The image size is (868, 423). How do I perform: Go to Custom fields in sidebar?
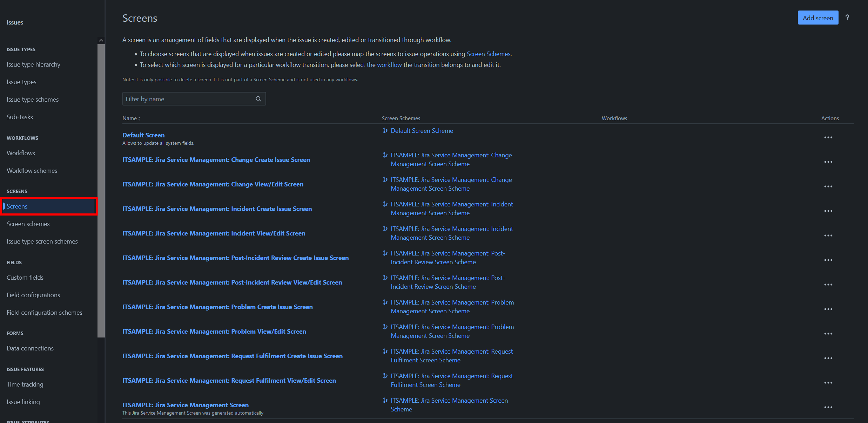click(25, 278)
